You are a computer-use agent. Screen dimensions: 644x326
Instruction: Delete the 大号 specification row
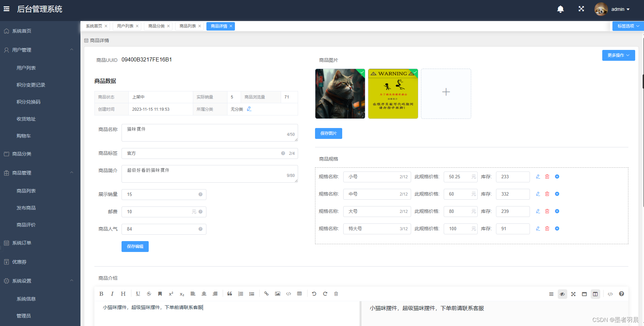(547, 211)
